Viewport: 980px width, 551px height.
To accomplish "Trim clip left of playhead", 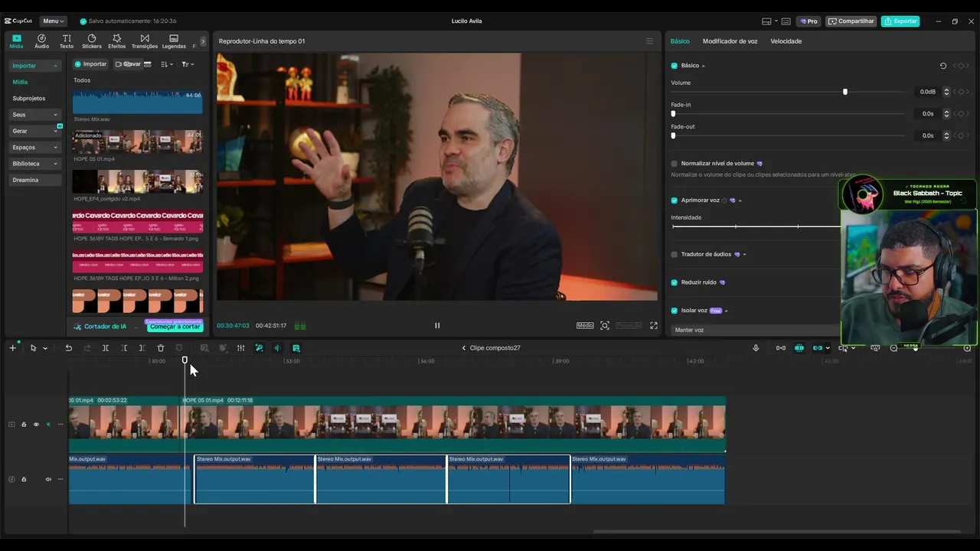I will click(x=124, y=348).
